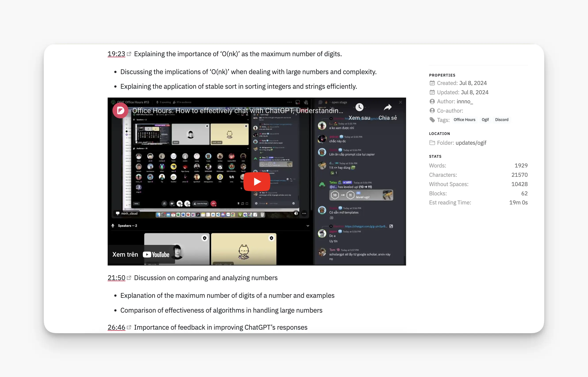Click external link icon next to 19:23
Viewport: 588px width, 377px height.
click(x=129, y=54)
